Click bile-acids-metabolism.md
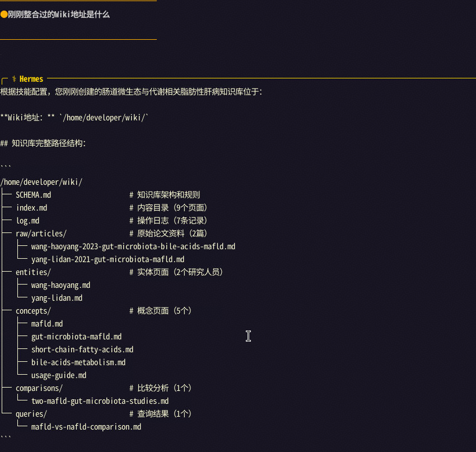This screenshot has width=476, height=452. coord(78,362)
